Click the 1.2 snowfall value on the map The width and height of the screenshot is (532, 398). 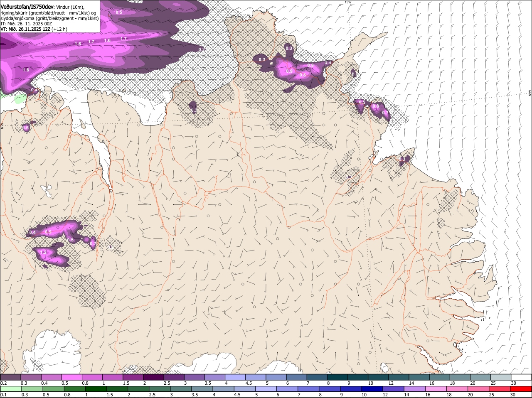(x=43, y=252)
